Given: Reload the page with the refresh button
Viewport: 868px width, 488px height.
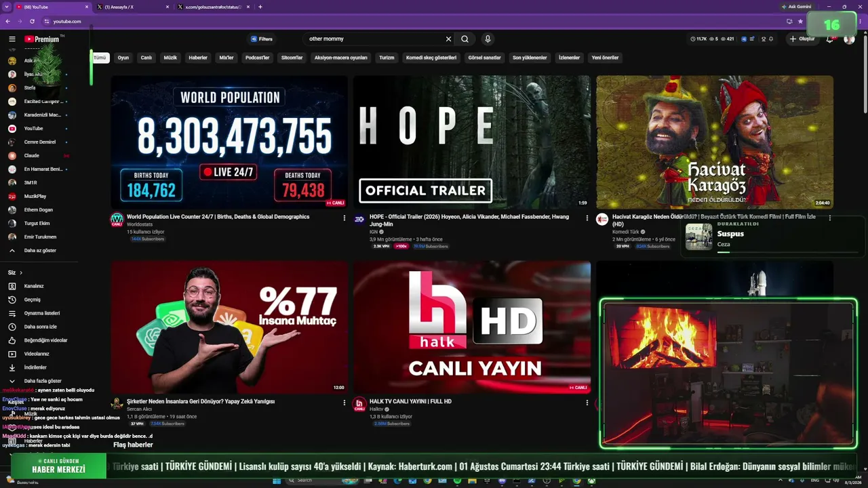Looking at the screenshot, I should 32,22.
